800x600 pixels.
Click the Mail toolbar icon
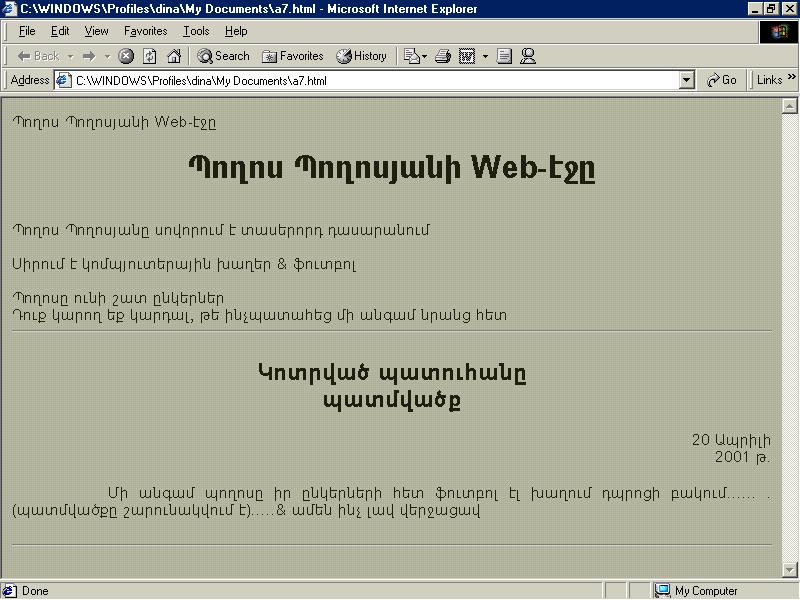pyautogui.click(x=412, y=56)
